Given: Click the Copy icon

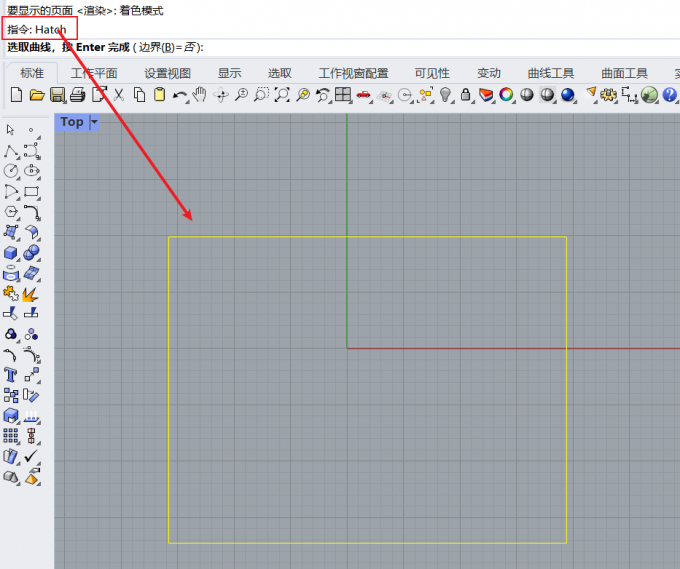Looking at the screenshot, I should (x=139, y=95).
